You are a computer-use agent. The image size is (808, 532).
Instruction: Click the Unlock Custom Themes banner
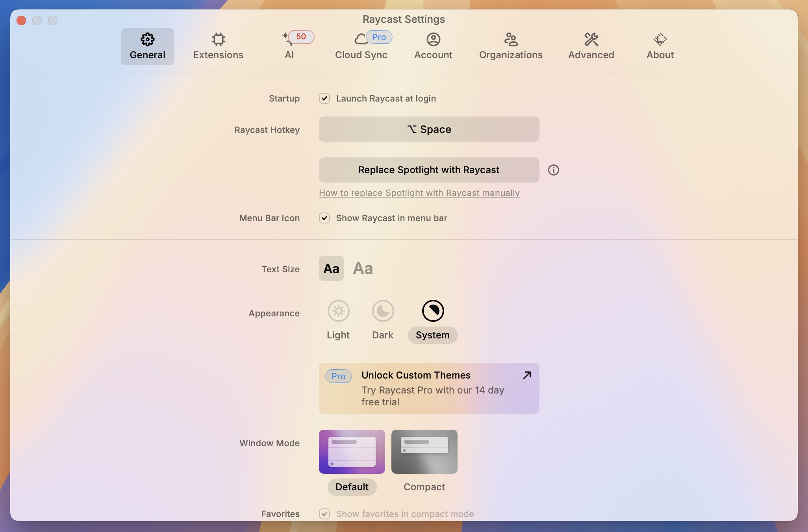429,388
